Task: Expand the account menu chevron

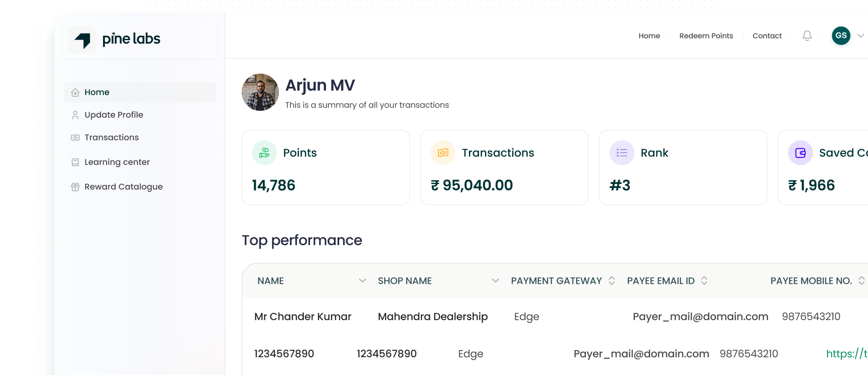Action: point(861,36)
